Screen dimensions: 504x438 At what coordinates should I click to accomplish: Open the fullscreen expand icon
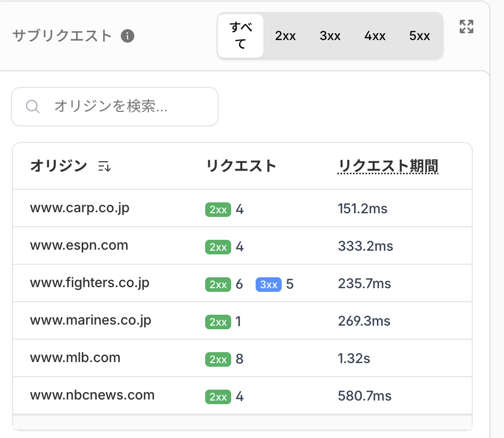[x=467, y=26]
